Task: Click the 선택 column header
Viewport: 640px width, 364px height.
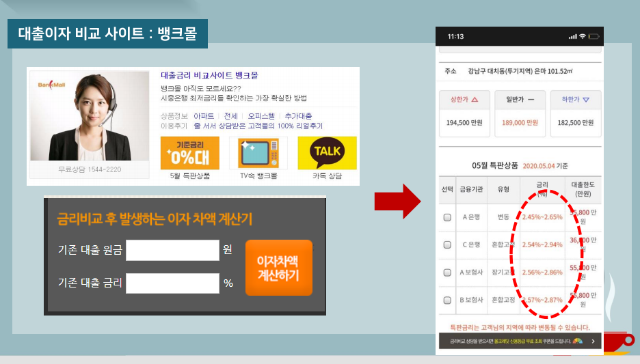Action: (447, 189)
